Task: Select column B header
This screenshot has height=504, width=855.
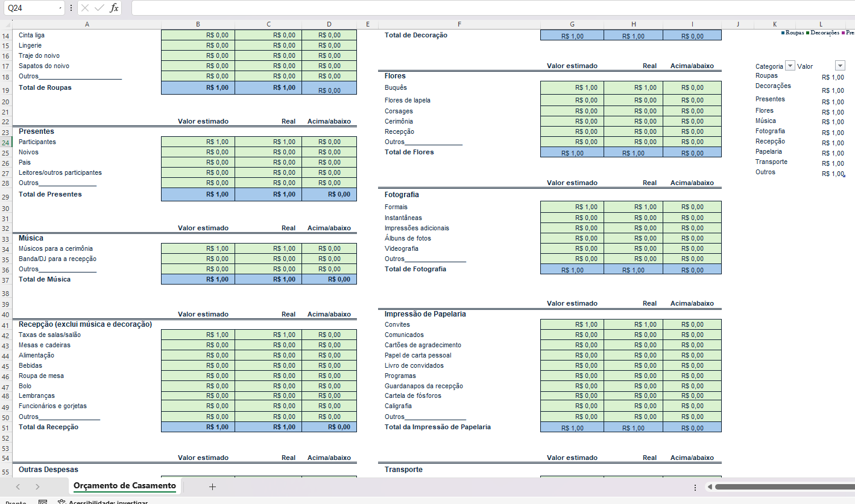Action: click(198, 25)
